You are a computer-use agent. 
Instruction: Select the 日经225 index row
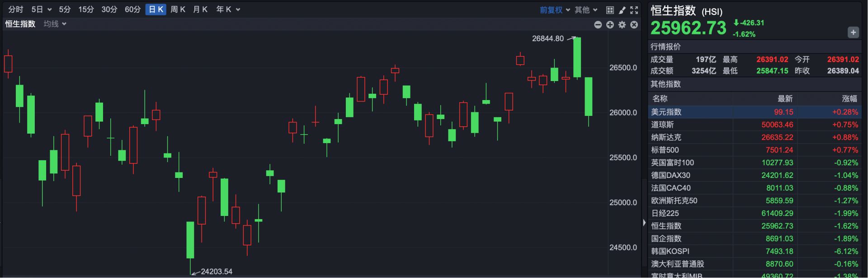[755, 213]
